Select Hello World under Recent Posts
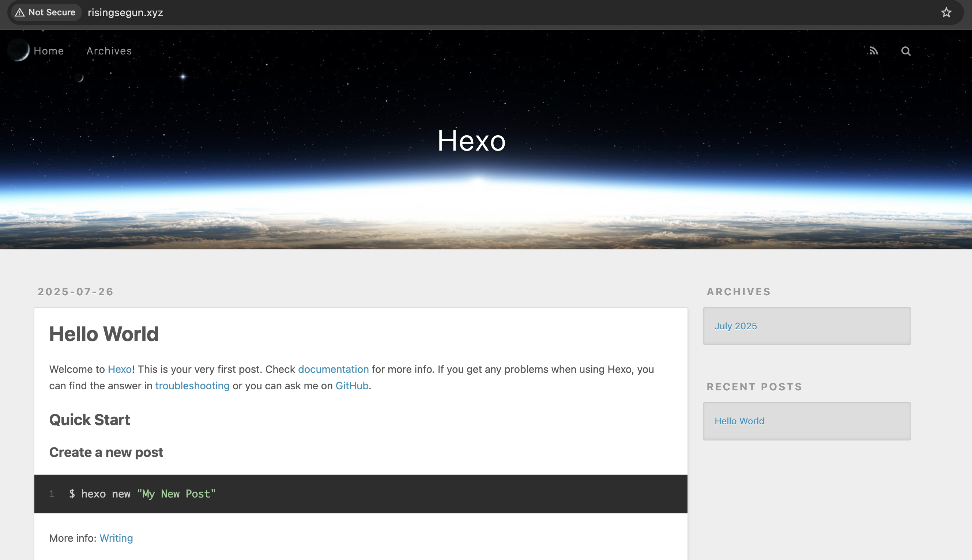972x560 pixels. [x=739, y=421]
